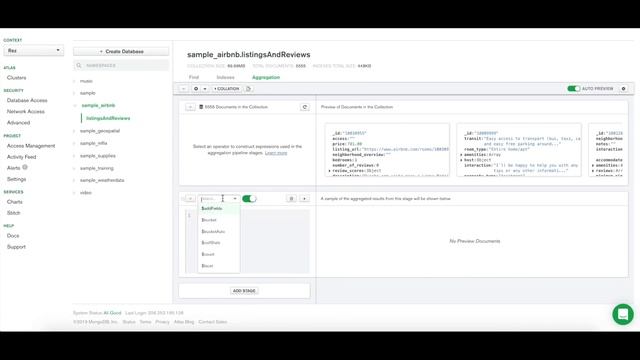Click the first preview document card
Viewport: 640px width, 360px height.
(x=387, y=150)
